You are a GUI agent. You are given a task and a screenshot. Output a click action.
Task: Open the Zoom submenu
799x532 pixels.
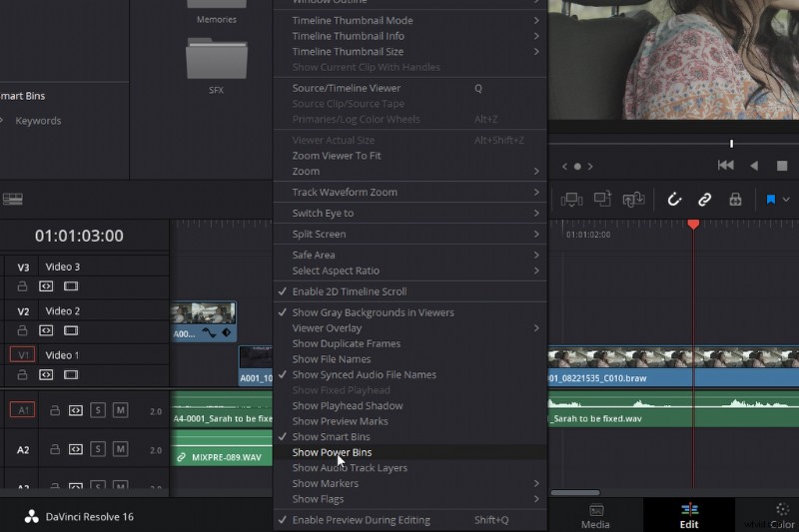click(410, 171)
